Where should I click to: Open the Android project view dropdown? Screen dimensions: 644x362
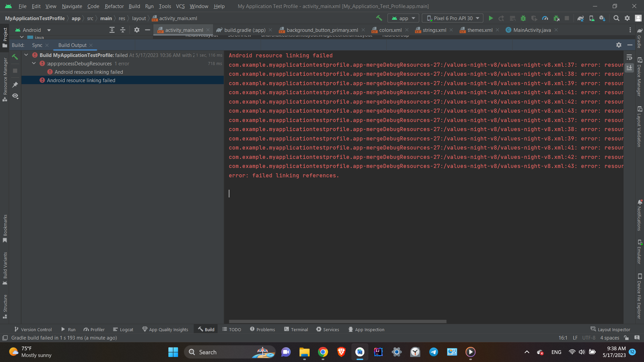[33, 30]
